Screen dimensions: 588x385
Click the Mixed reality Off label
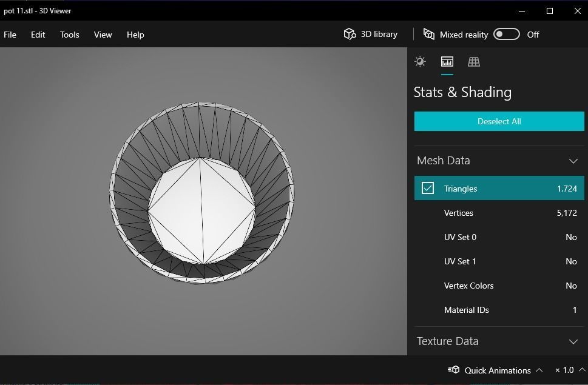point(533,35)
